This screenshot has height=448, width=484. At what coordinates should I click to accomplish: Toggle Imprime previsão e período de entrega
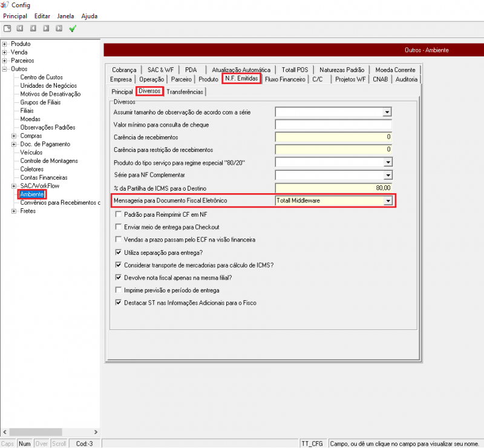pyautogui.click(x=118, y=290)
